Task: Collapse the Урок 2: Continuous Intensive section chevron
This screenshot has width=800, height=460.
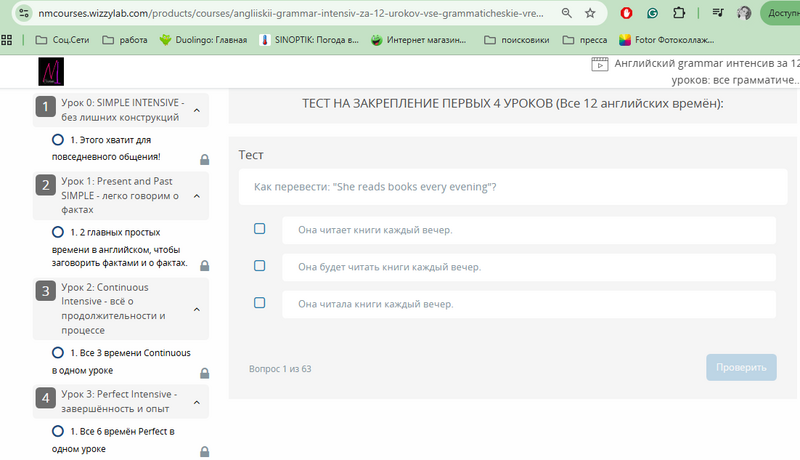Action: [197, 310]
